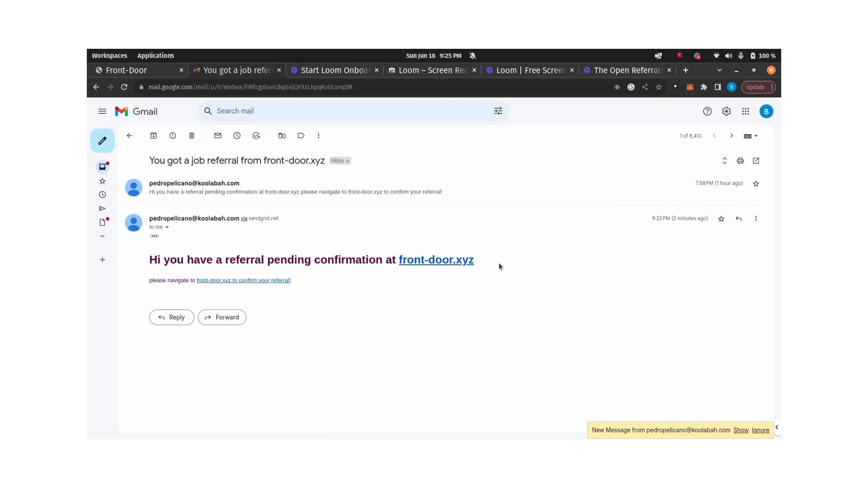
Task: Show the new message notification
Action: pyautogui.click(x=741, y=430)
